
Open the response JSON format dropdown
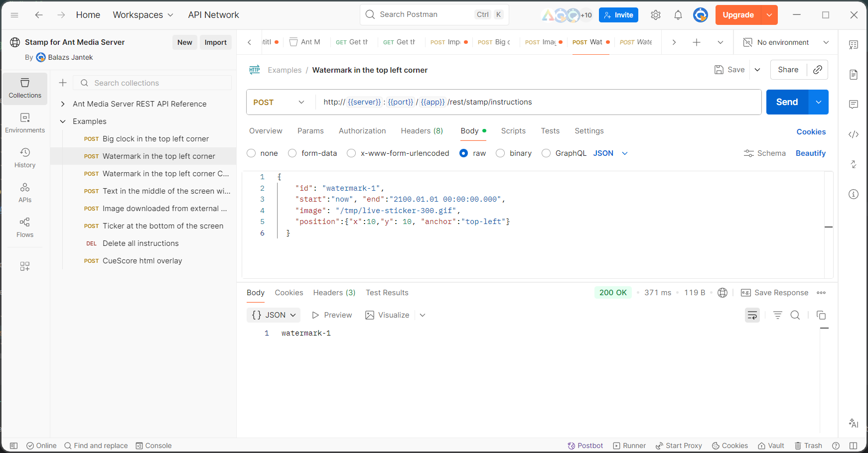pyautogui.click(x=274, y=315)
